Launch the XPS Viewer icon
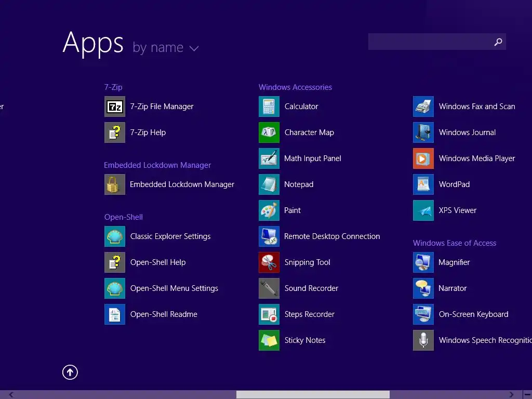 [x=423, y=210]
